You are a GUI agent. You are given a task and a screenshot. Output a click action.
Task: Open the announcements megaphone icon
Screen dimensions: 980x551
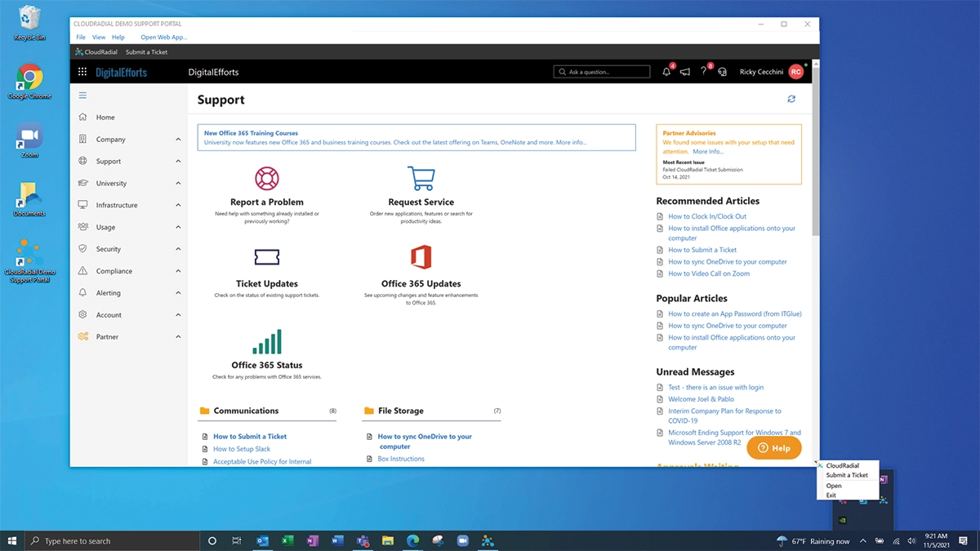coord(685,72)
